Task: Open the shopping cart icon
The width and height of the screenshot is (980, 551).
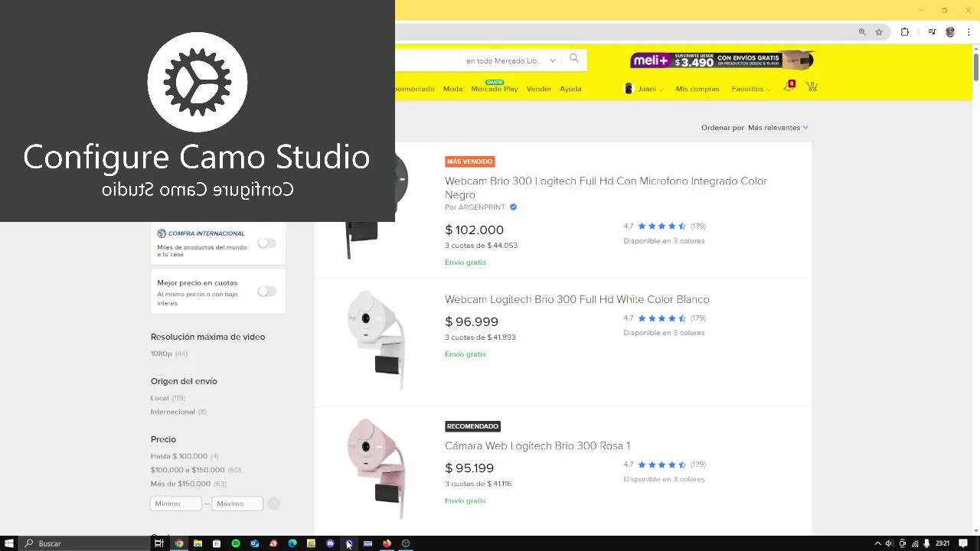Action: coord(812,87)
